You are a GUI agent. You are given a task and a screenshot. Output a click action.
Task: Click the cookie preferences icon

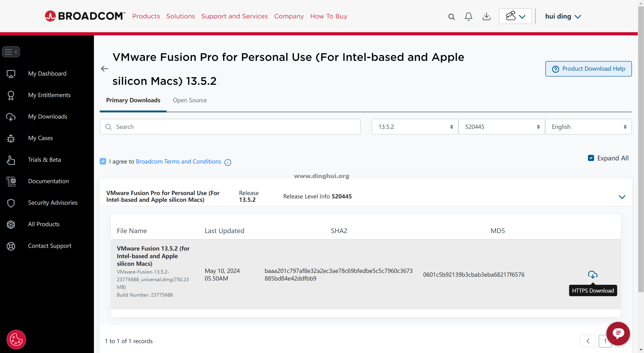coord(16,340)
